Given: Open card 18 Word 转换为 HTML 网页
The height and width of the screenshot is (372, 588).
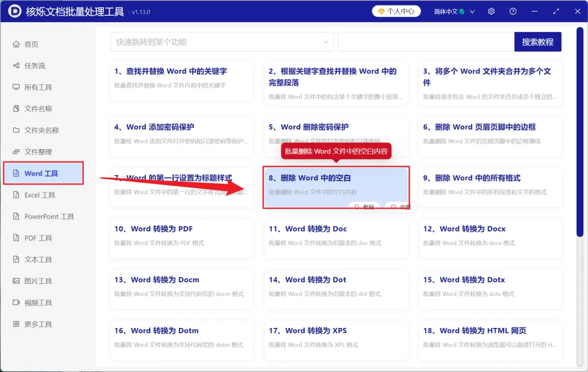Looking at the screenshot, I should coord(490,340).
